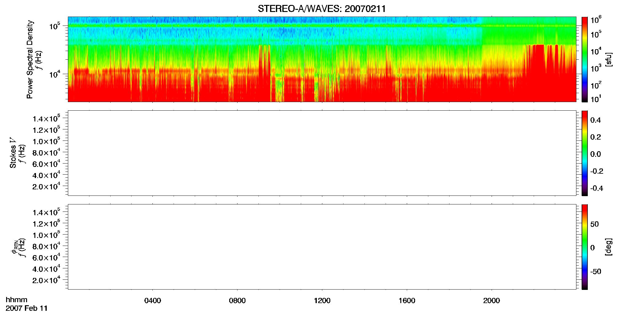The image size is (644, 332).
Task: Click the "0400" time tick label
Action: click(x=153, y=301)
